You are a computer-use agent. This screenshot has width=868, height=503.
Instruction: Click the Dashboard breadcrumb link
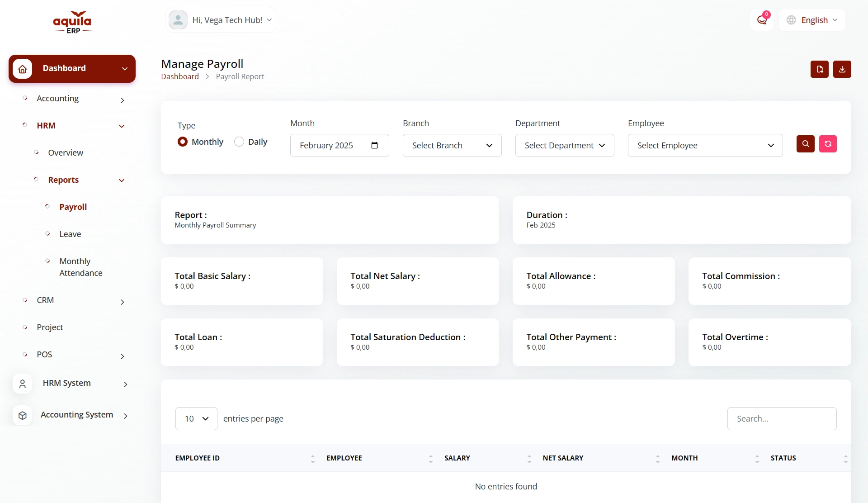click(x=180, y=76)
